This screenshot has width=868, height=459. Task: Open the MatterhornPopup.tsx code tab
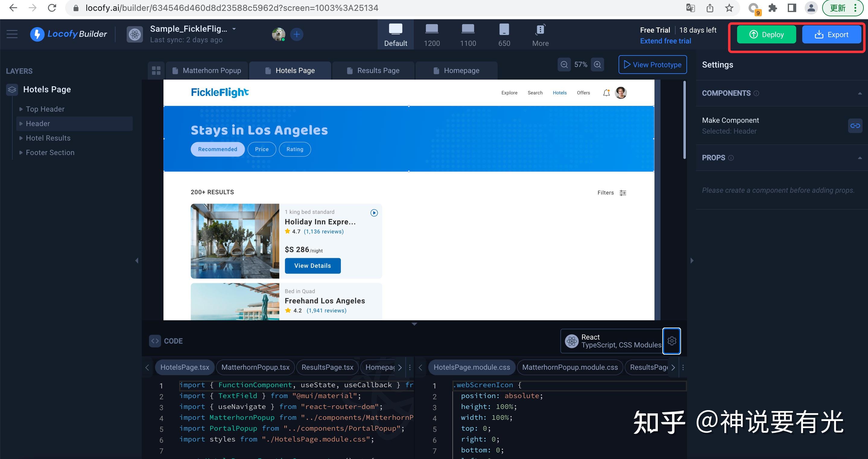(x=255, y=367)
